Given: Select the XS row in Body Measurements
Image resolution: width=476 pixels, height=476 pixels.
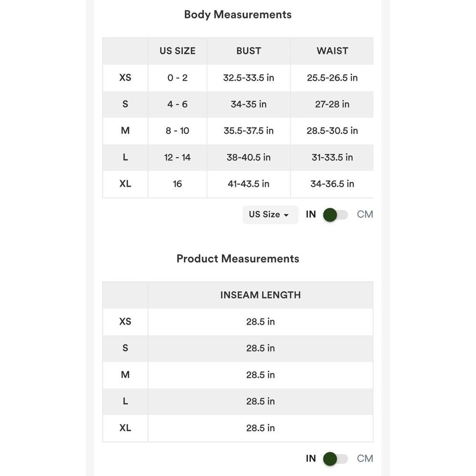Looking at the screenshot, I should pyautogui.click(x=238, y=78).
